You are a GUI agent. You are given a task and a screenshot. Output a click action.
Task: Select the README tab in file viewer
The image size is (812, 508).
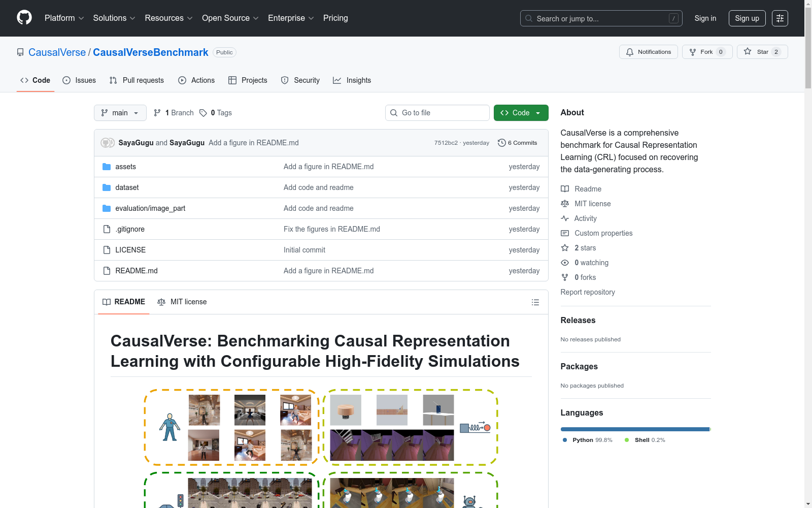click(x=124, y=302)
